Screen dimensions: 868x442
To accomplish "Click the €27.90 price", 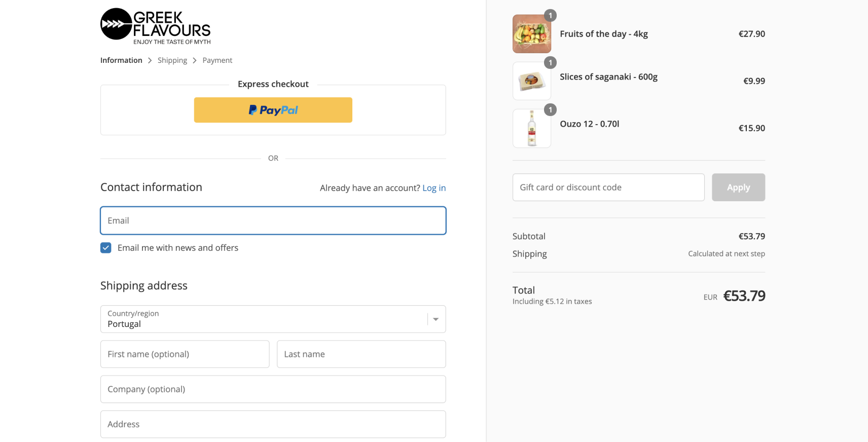I will click(752, 34).
